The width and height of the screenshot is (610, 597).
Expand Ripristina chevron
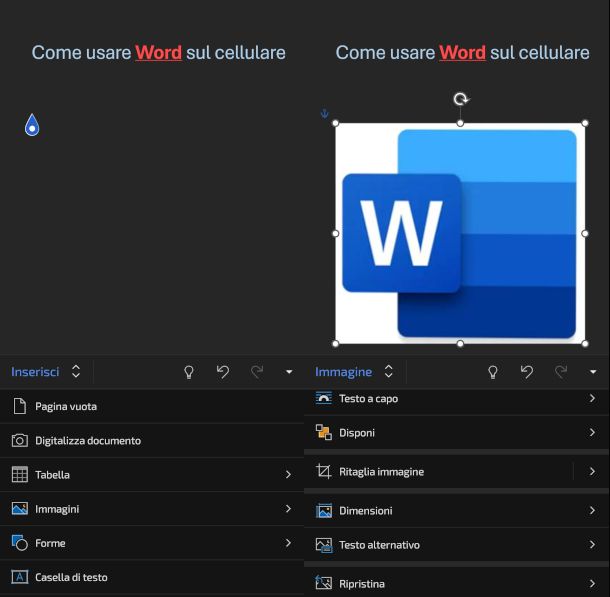point(592,584)
